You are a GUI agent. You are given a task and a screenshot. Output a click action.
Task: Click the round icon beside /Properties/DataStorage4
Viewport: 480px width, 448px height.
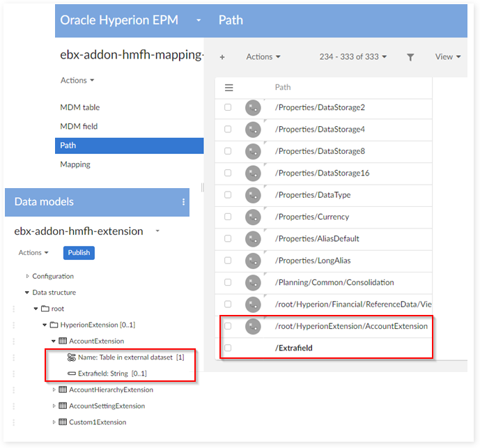(x=253, y=130)
